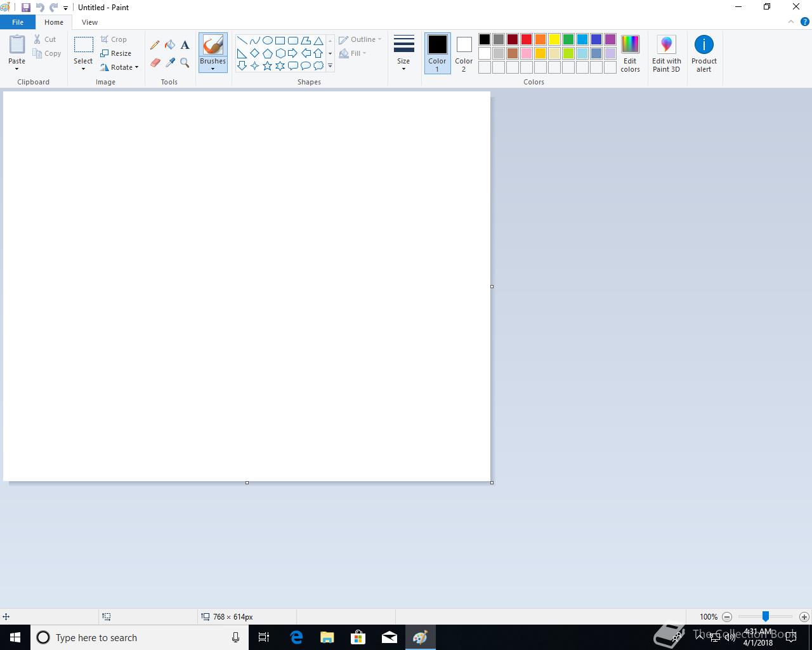This screenshot has width=812, height=650.
Task: Open the Size line thickness dropdown
Action: click(x=403, y=53)
